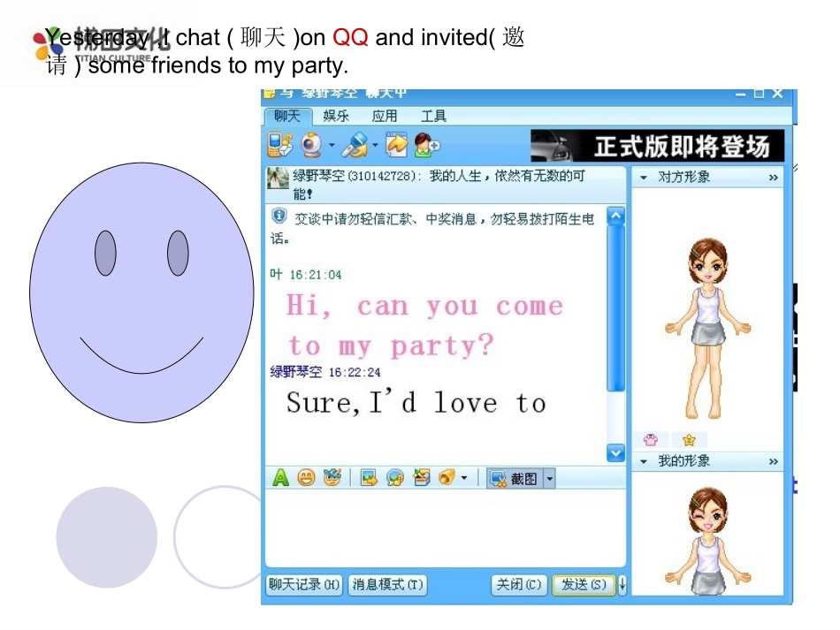Send the message with 发送(S)
840x630 pixels.
click(584, 585)
